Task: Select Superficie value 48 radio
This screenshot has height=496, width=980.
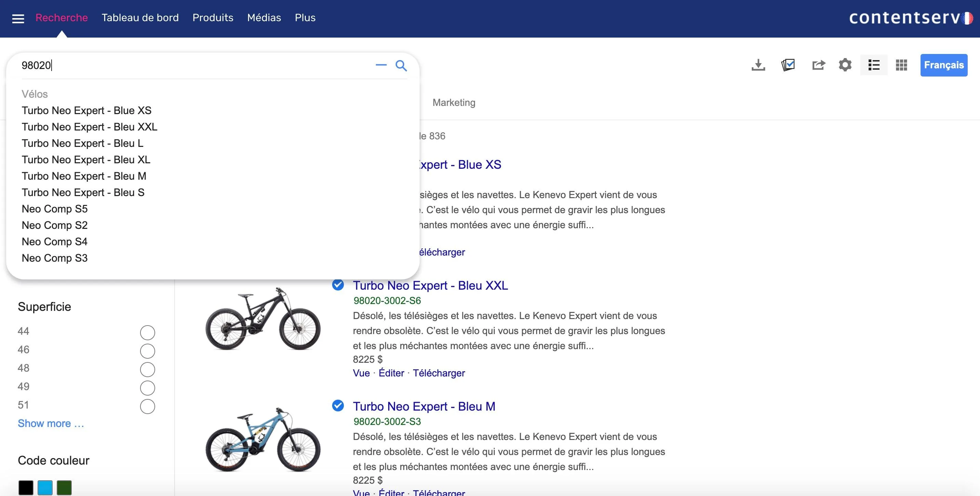Action: 147,369
